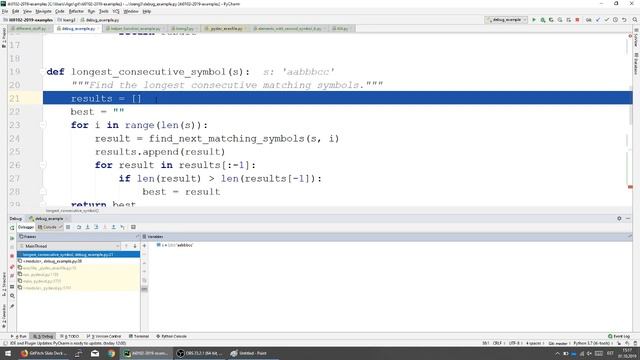Move to next frame with the down arrow
Viewport: 640px width, 360px height.
coord(135,246)
